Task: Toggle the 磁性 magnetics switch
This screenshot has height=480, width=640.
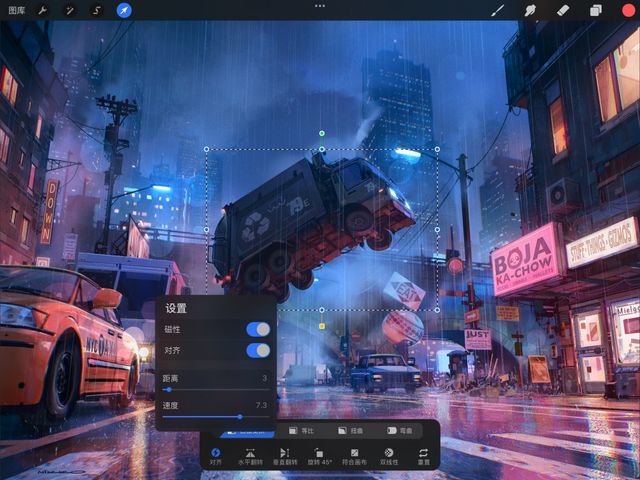Action: coord(258,329)
